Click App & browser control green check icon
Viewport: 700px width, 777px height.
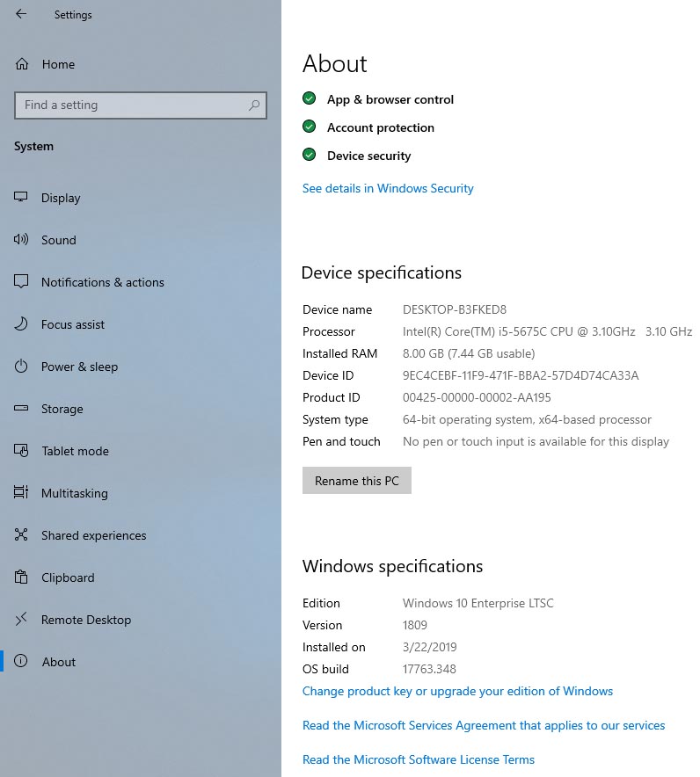point(309,98)
